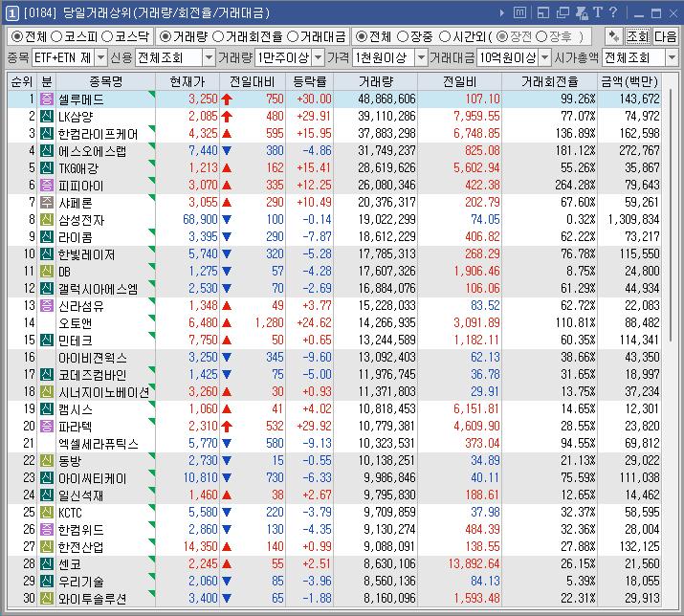
Task: Click the down triangle icon for 삼성전자
Action: (227, 219)
